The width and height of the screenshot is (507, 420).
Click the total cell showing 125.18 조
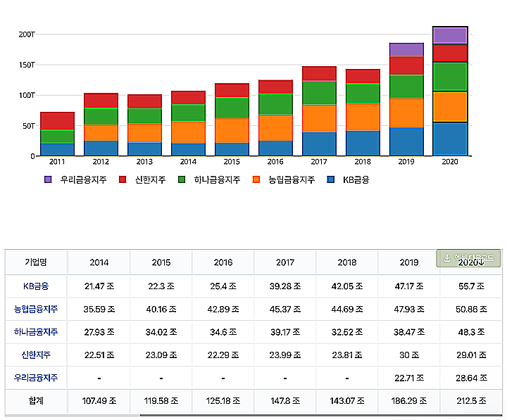pyautogui.click(x=223, y=400)
